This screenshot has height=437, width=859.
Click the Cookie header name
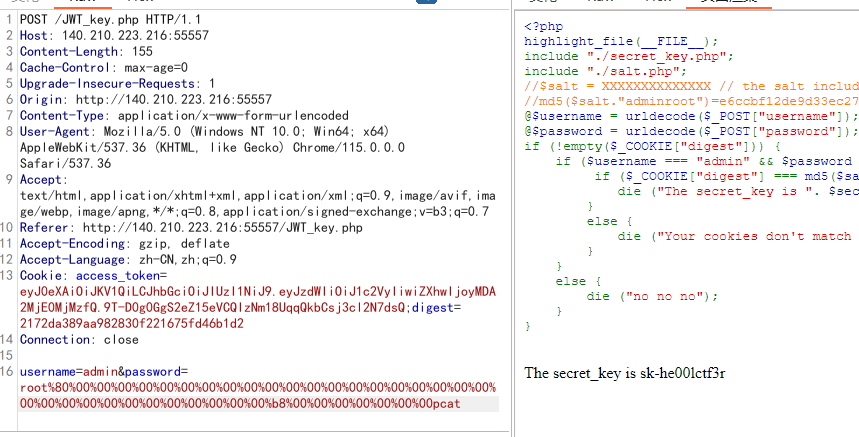click(x=41, y=275)
